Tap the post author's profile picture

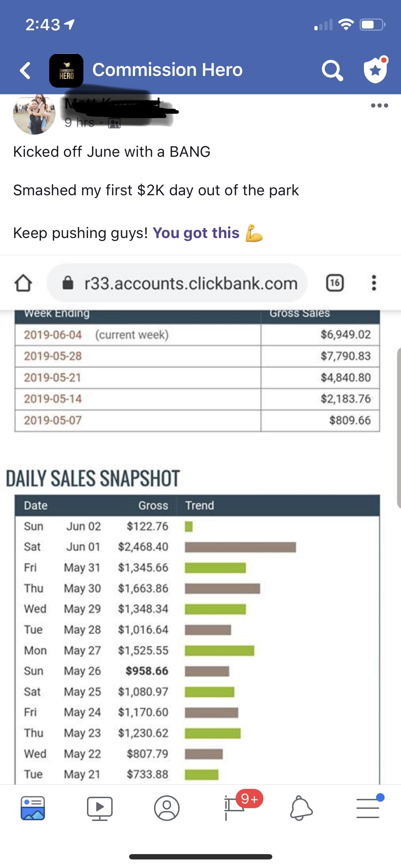pyautogui.click(x=34, y=113)
